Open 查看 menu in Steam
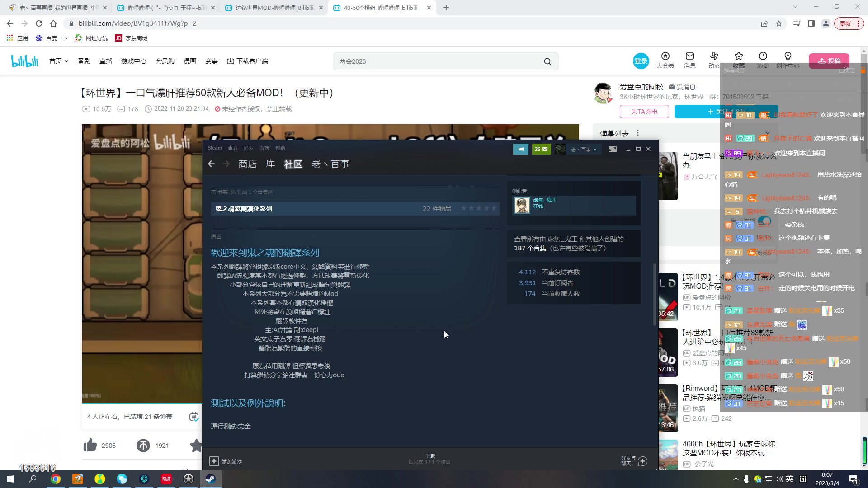Image resolution: width=868 pixels, height=488 pixels. point(233,148)
